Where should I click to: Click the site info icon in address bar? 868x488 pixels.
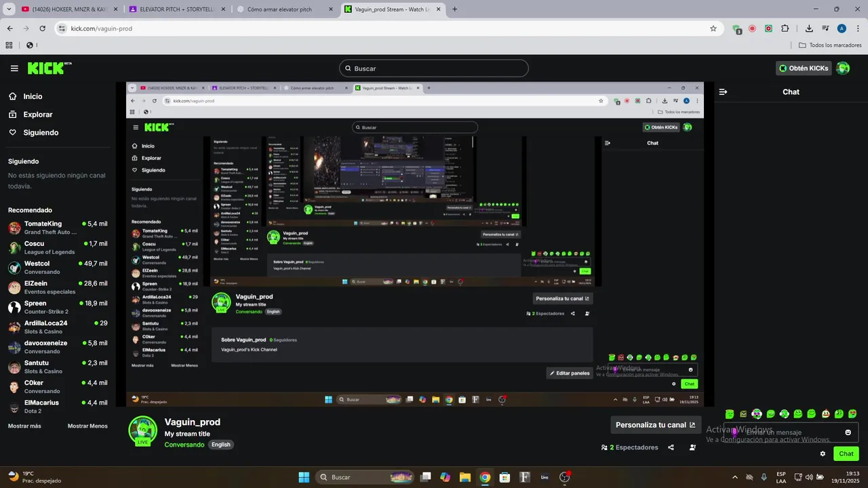coord(62,28)
